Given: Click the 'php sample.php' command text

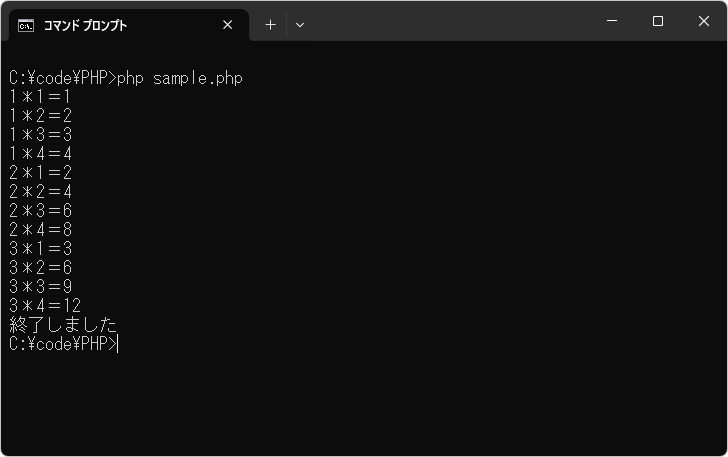Looking at the screenshot, I should pyautogui.click(x=180, y=78).
